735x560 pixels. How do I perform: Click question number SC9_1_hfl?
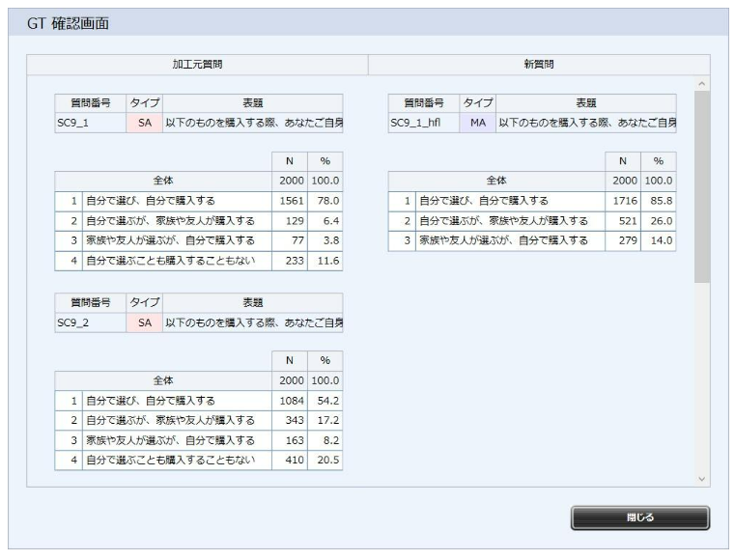424,123
